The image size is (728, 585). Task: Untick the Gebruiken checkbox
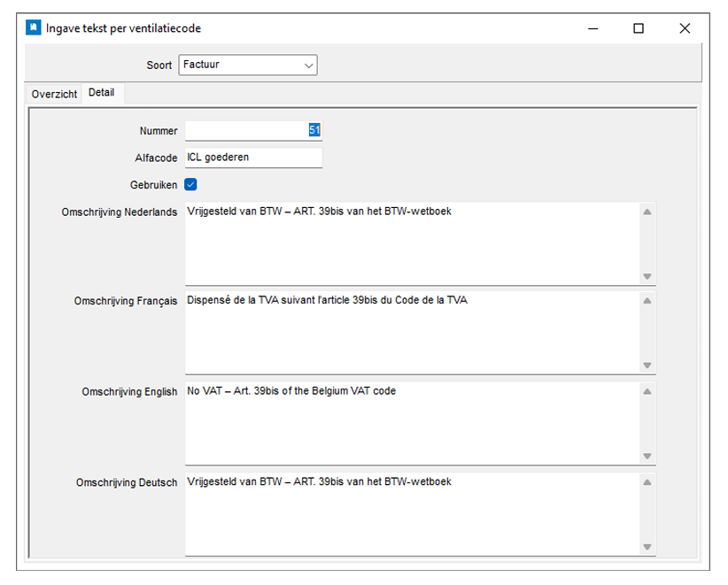click(x=190, y=185)
